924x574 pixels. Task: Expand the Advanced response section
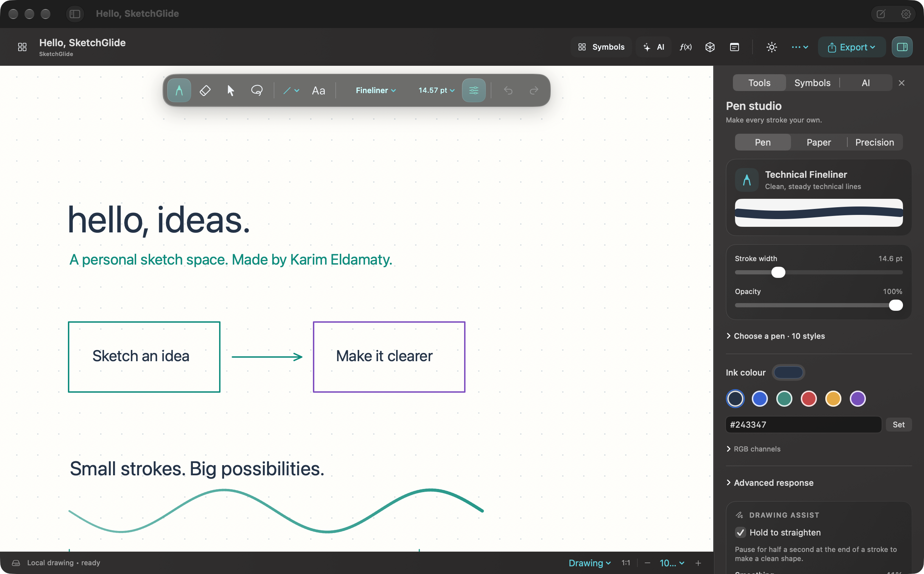[x=770, y=483]
